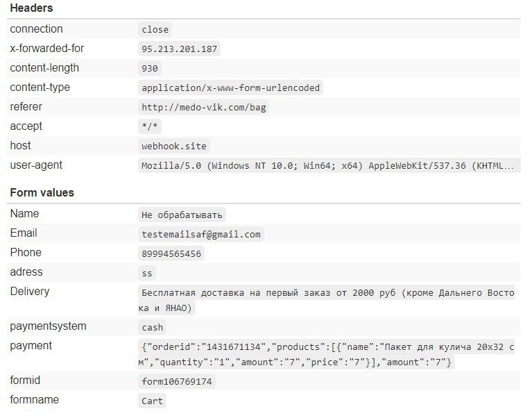532x418 pixels.
Task: Select the formid value form106769174
Action: click(x=176, y=381)
